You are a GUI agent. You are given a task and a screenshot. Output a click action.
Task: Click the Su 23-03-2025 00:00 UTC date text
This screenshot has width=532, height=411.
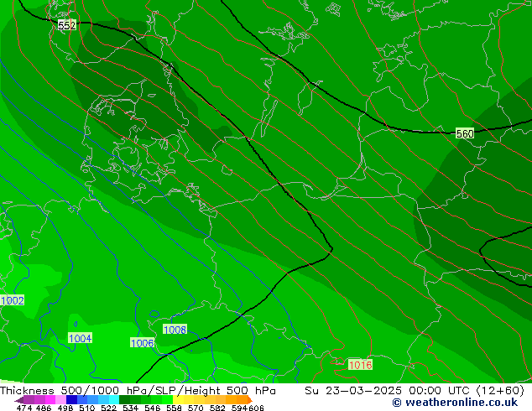coord(387,391)
